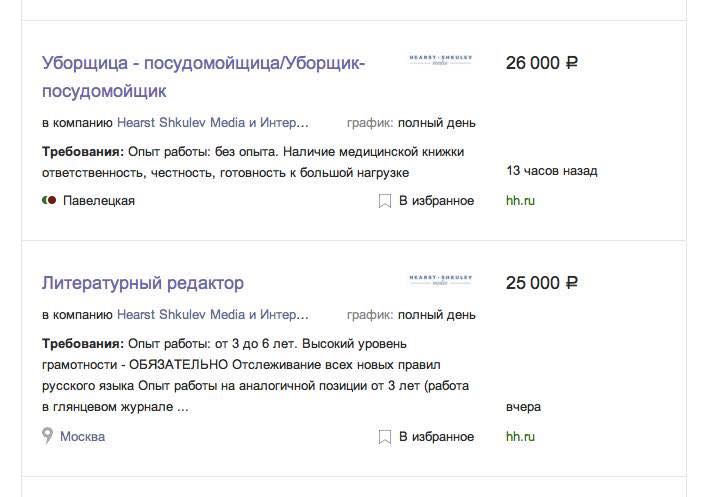
Task: Visit the hh.ru source of the 25 000 ₽ vacancy
Action: [521, 437]
